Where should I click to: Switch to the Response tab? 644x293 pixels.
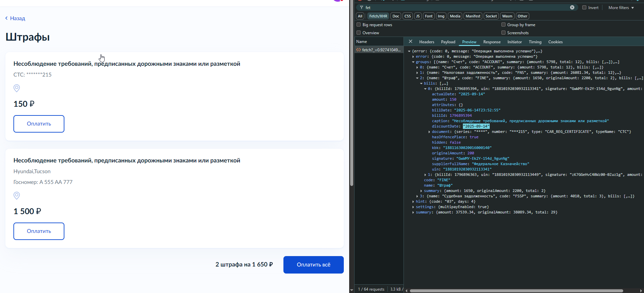pos(492,42)
